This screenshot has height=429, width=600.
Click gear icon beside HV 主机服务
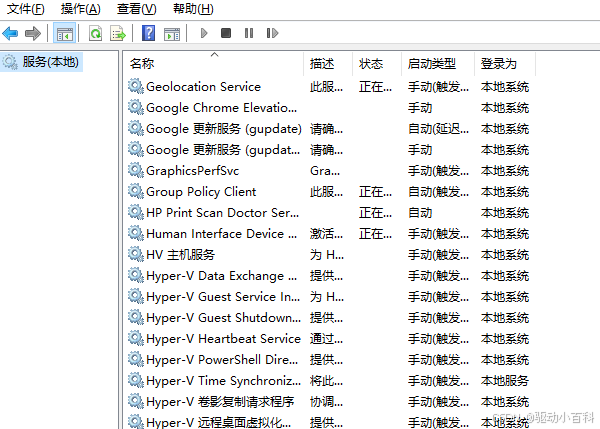[135, 254]
